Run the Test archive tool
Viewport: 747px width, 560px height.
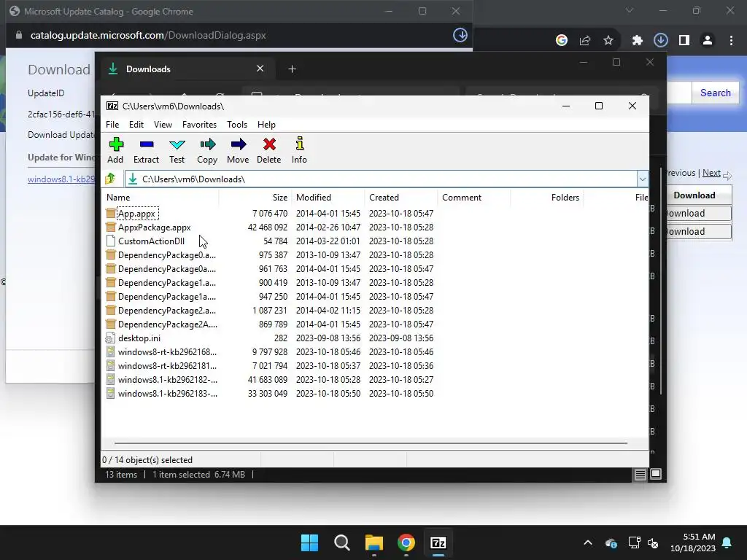(x=177, y=144)
